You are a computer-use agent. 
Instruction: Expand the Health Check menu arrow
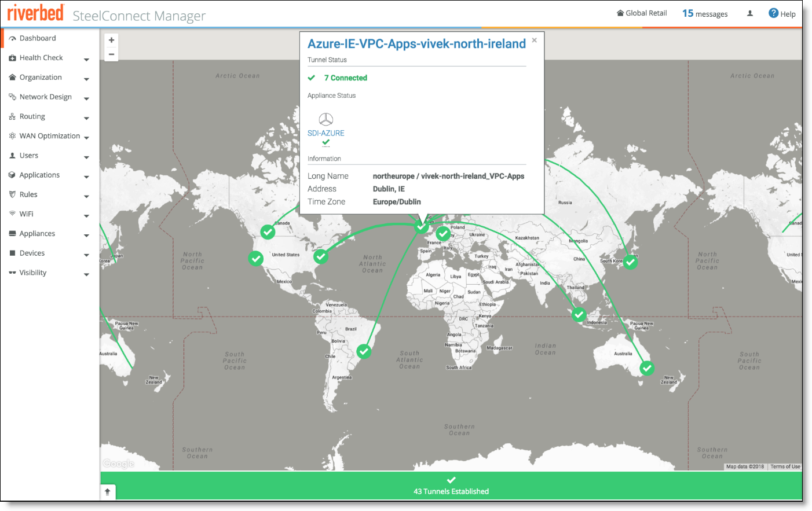click(86, 60)
